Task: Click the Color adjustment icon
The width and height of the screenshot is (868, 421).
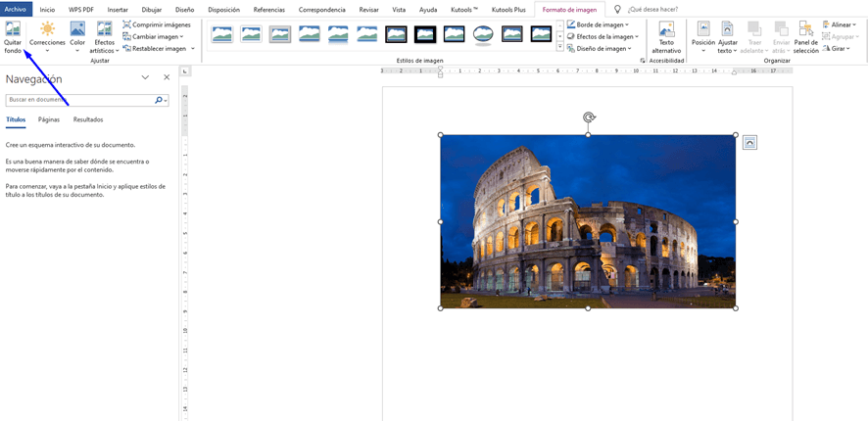Action: click(77, 30)
